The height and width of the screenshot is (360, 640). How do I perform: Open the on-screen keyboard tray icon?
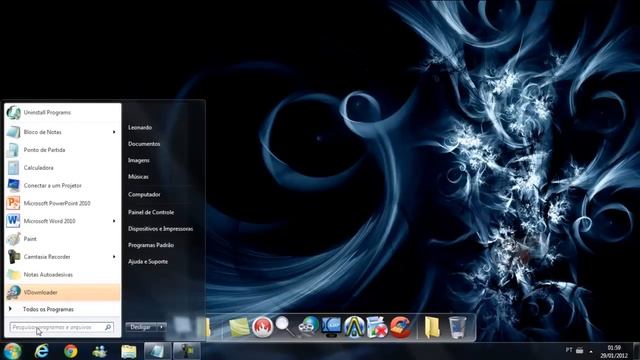[580, 350]
